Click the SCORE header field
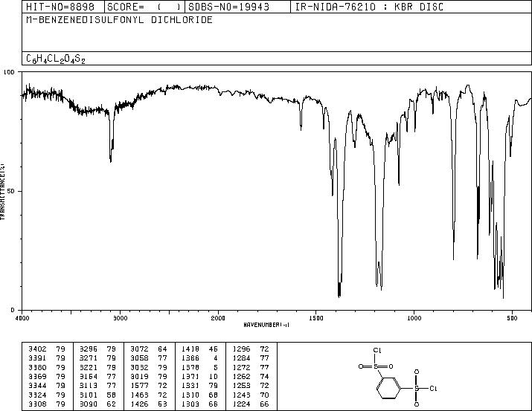532x411 pixels. click(144, 7)
